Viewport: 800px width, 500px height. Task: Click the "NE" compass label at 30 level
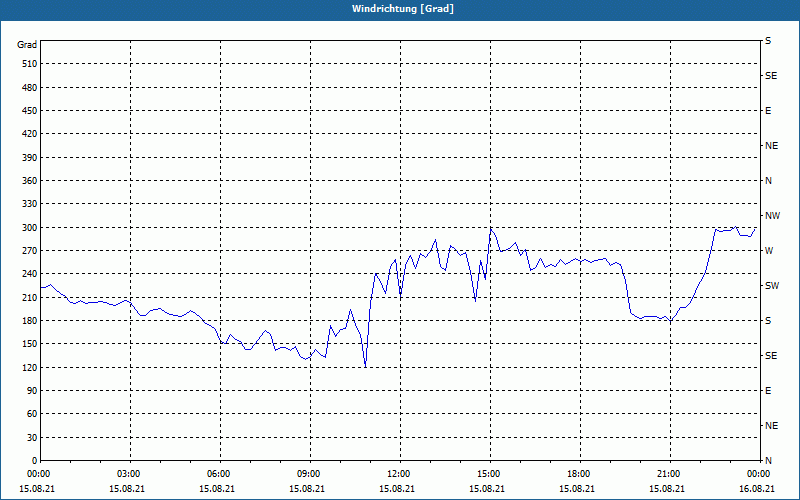(771, 426)
